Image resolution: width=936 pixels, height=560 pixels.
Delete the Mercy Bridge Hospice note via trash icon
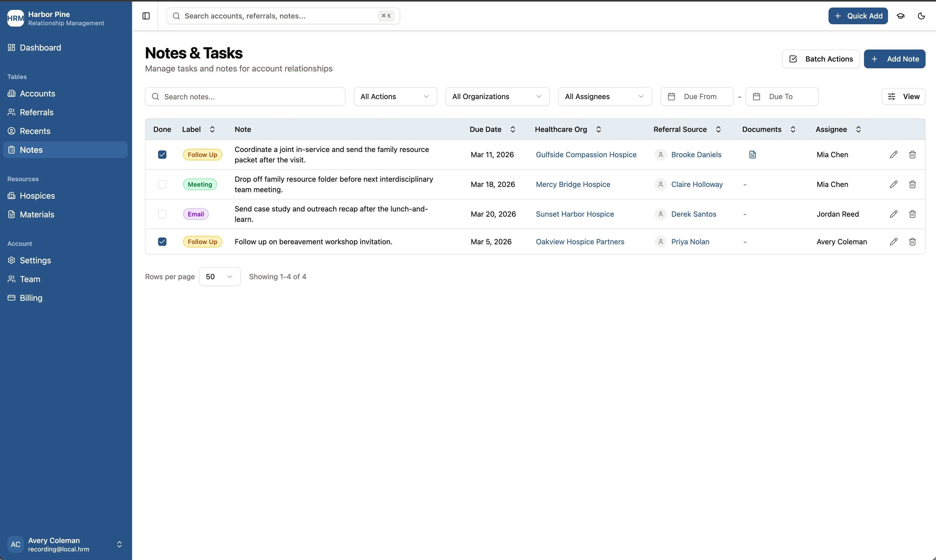coord(913,184)
